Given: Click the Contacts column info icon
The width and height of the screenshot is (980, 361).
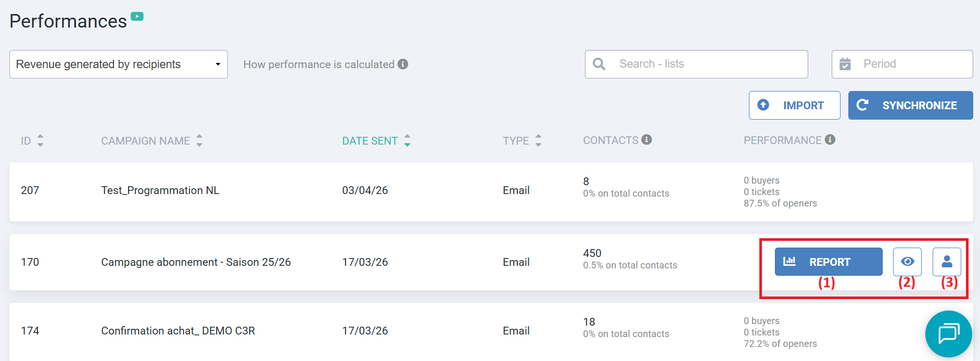Looking at the screenshot, I should (x=646, y=139).
